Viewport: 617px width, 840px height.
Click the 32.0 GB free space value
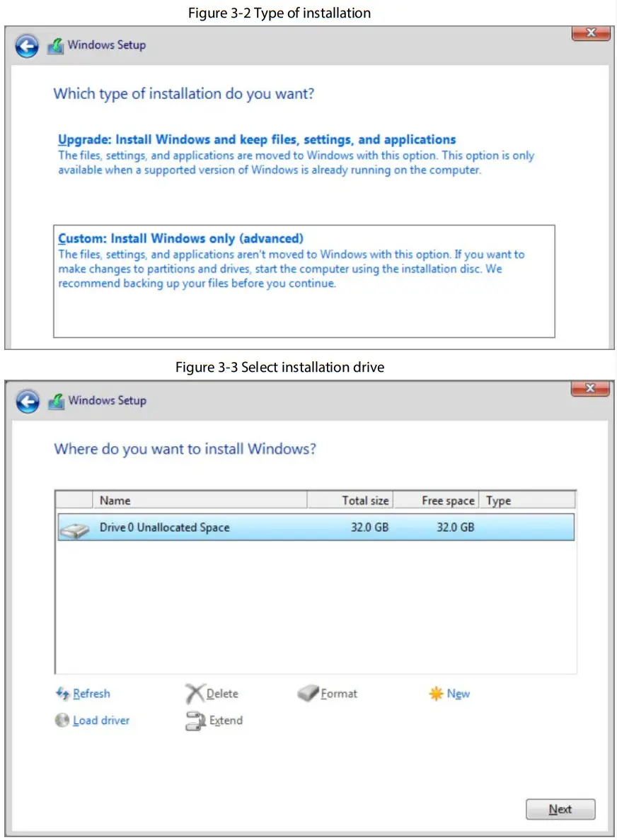tap(456, 527)
